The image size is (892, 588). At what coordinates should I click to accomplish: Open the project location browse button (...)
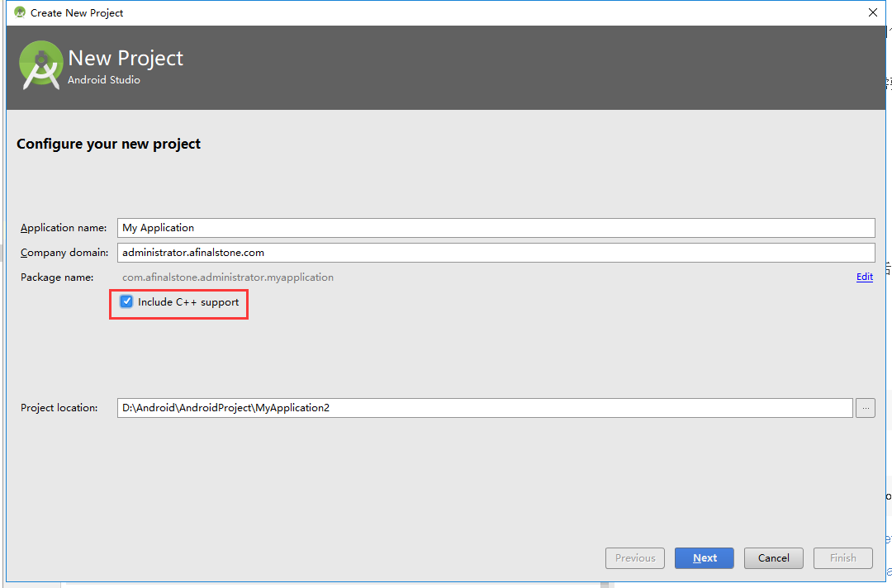click(x=866, y=408)
